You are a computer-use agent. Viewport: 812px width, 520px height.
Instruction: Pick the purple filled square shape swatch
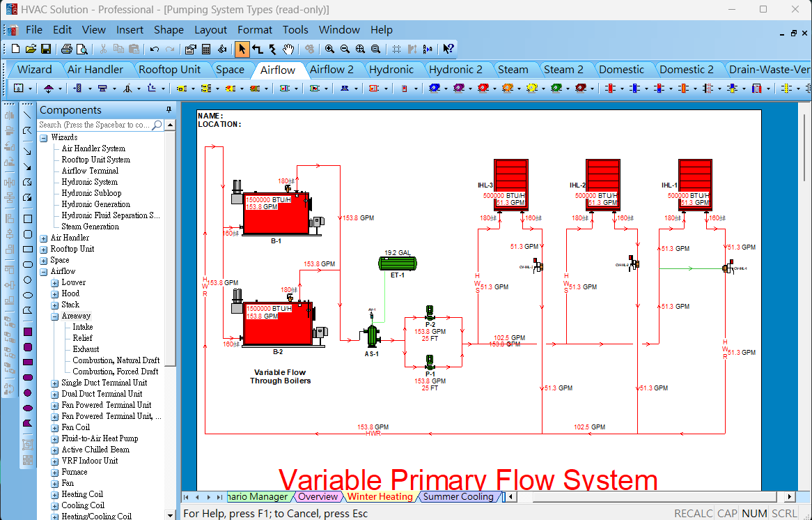(28, 332)
